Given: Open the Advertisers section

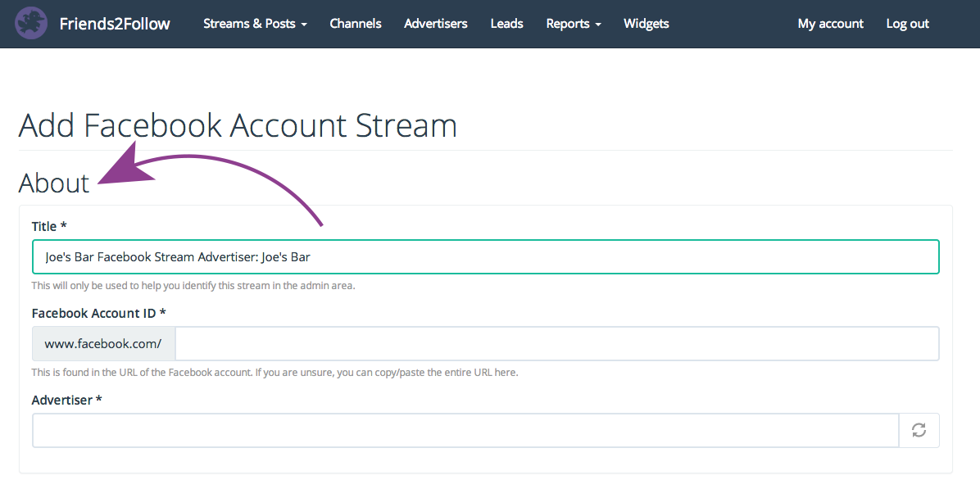Looking at the screenshot, I should click(x=436, y=24).
